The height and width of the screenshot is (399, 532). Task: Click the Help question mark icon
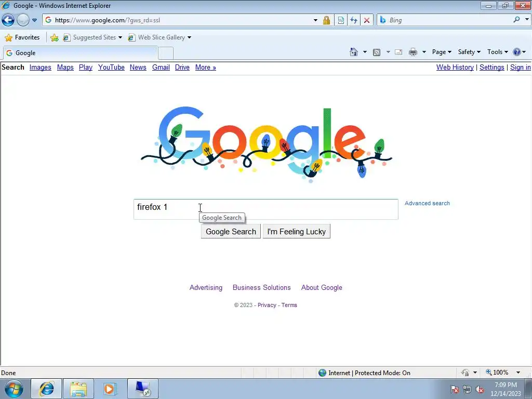(517, 52)
